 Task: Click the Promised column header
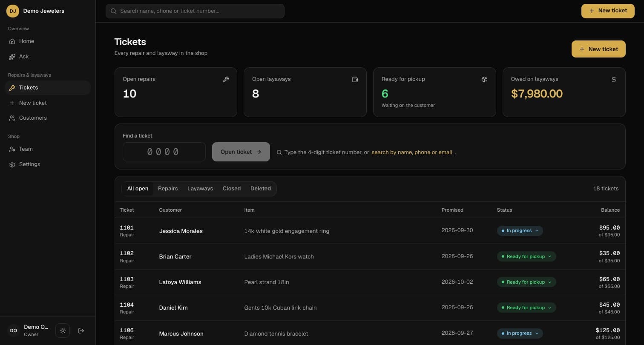(x=452, y=210)
